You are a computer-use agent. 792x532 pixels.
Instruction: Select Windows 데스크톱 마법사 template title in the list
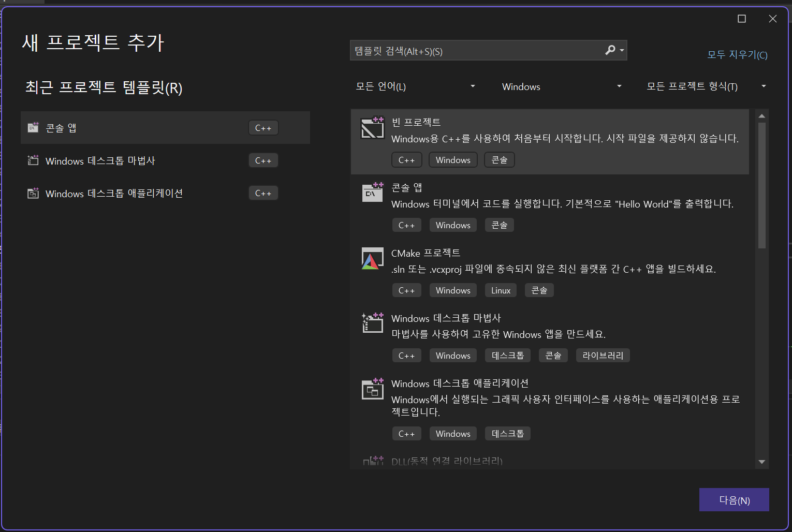[446, 318]
